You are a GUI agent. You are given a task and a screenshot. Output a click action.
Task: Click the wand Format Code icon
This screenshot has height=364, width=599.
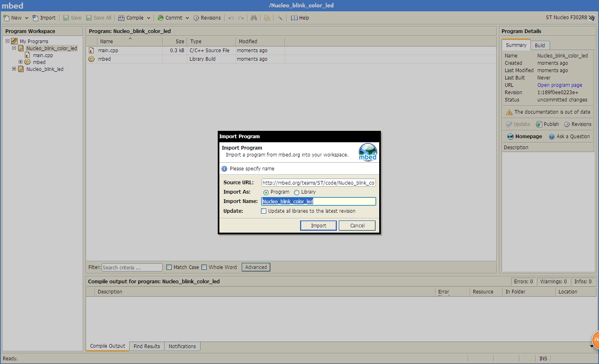click(x=280, y=18)
